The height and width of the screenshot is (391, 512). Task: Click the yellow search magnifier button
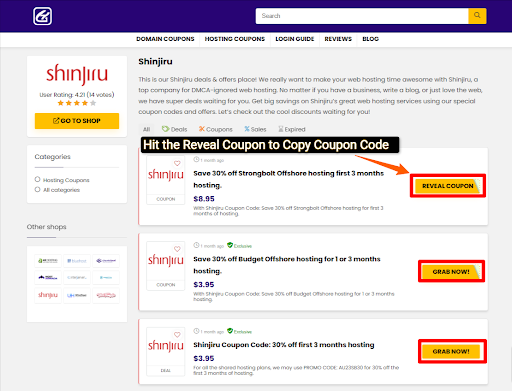click(x=477, y=16)
